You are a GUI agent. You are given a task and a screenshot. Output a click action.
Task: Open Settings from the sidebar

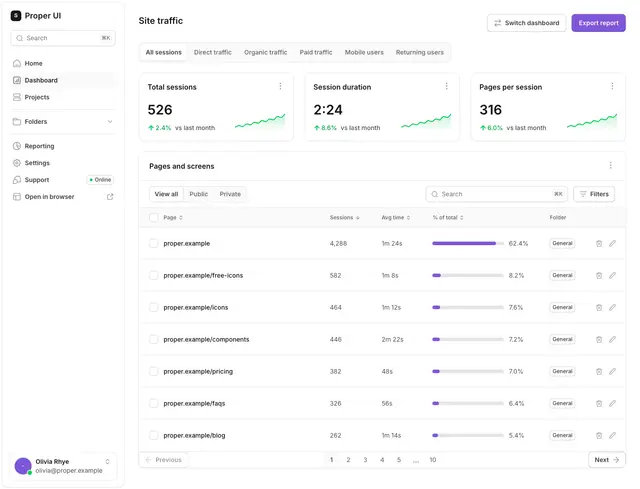point(63,163)
